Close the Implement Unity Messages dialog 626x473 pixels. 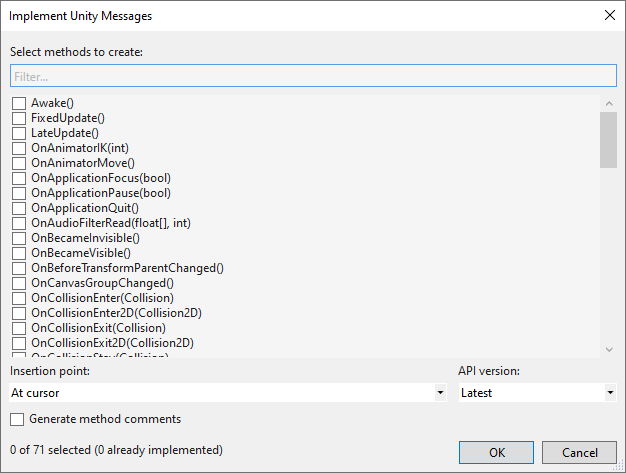pyautogui.click(x=610, y=16)
